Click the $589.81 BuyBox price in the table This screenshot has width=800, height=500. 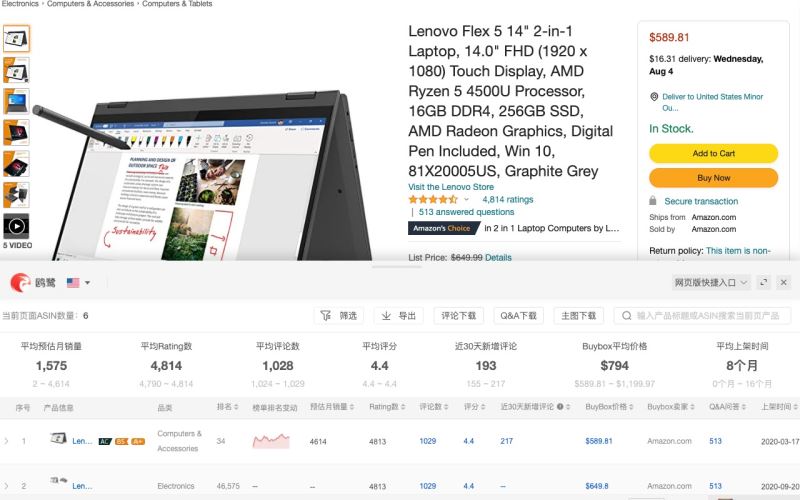598,441
